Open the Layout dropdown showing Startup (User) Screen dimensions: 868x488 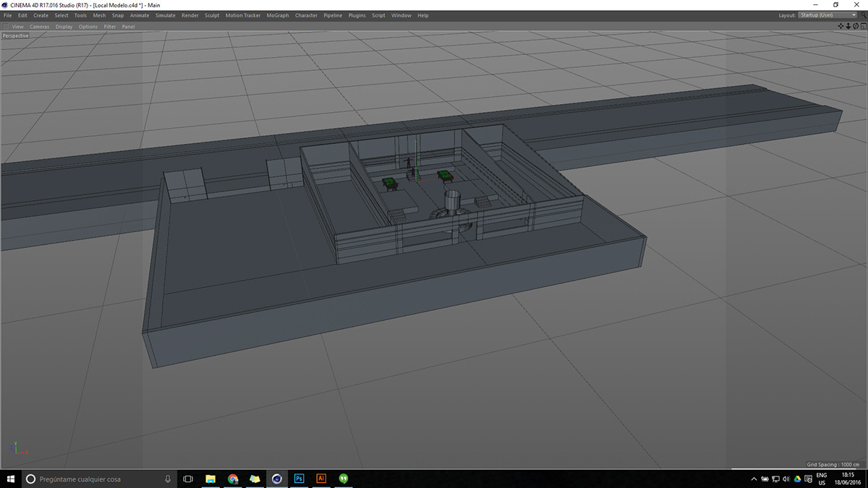click(x=827, y=15)
